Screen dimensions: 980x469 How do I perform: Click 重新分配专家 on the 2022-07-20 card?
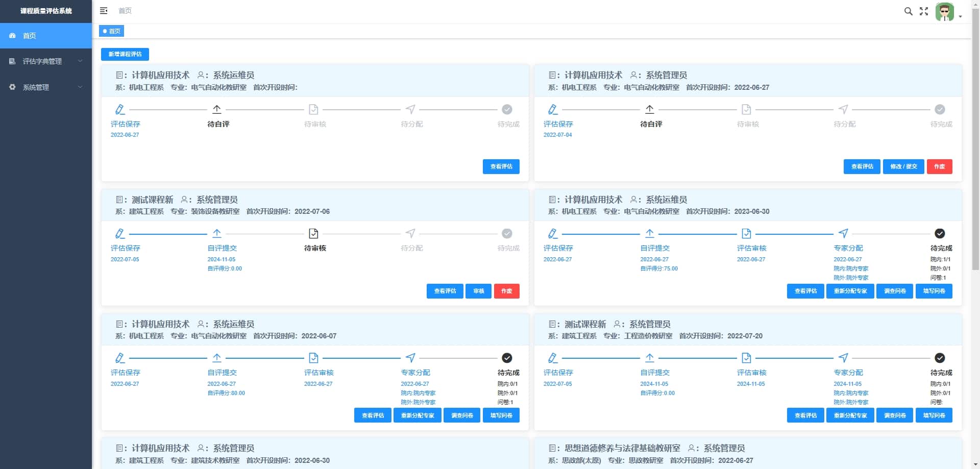pyautogui.click(x=850, y=415)
